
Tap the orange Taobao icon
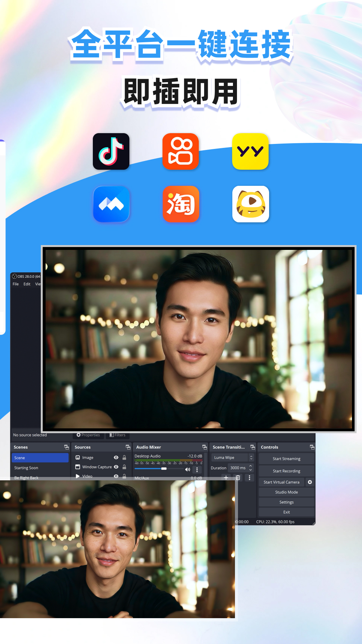pyautogui.click(x=181, y=204)
